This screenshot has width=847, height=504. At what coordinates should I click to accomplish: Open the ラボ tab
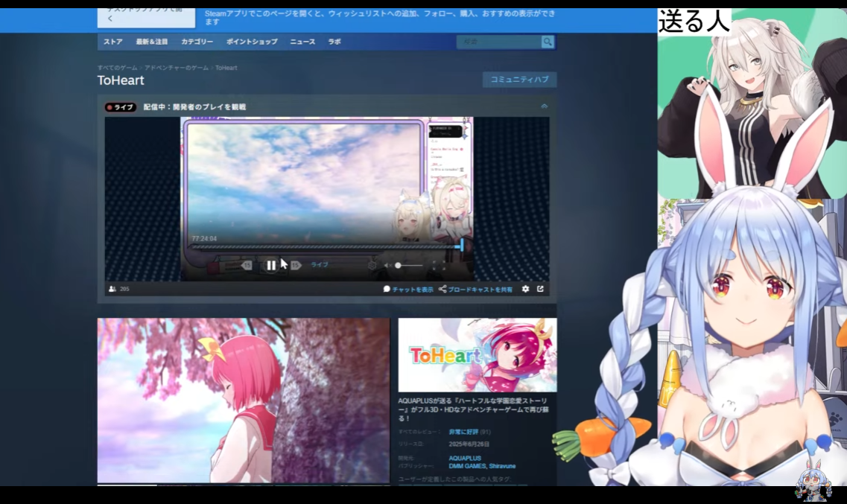pos(334,42)
